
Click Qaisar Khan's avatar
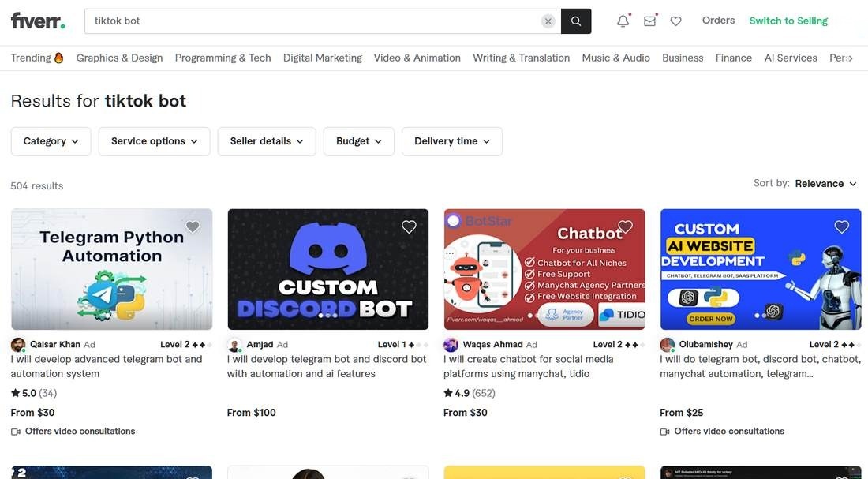click(18, 345)
